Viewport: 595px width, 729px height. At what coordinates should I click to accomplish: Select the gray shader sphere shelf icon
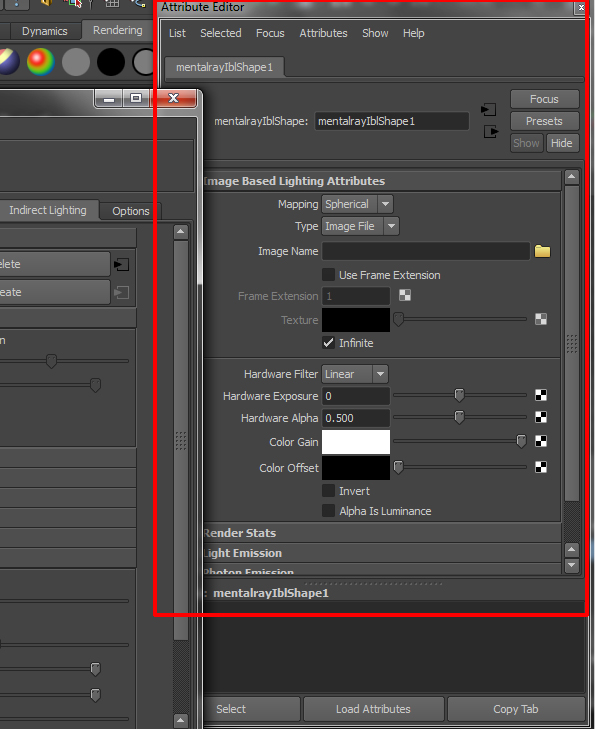tap(76, 62)
